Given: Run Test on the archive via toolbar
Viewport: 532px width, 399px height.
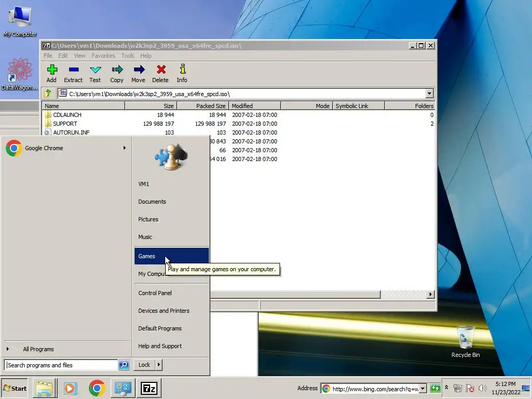Looking at the screenshot, I should pyautogui.click(x=95, y=73).
